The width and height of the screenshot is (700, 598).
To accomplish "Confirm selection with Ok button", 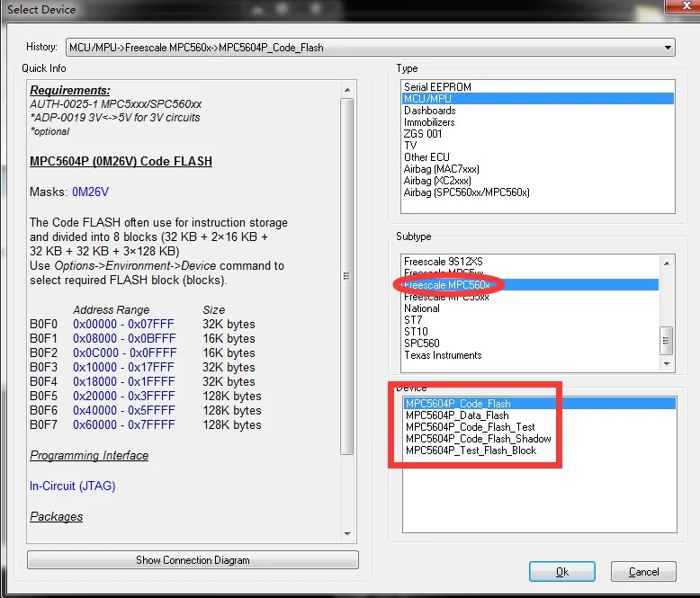I will point(562,572).
